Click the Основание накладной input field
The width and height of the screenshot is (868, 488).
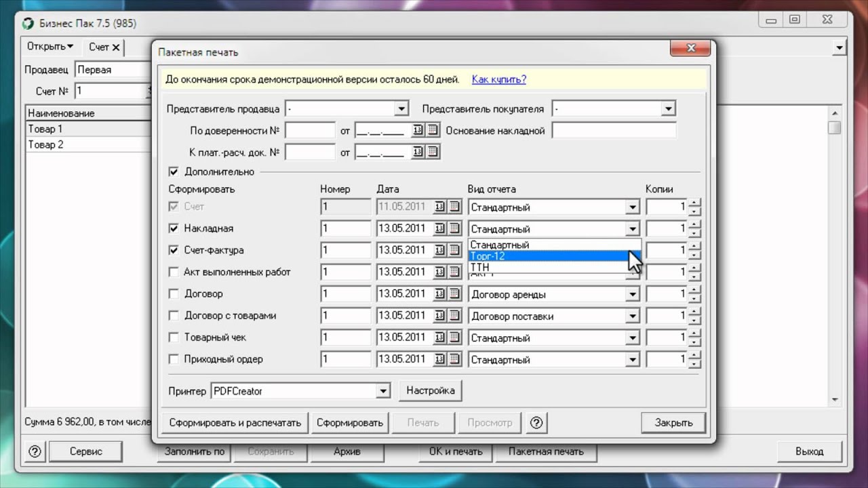coord(614,130)
